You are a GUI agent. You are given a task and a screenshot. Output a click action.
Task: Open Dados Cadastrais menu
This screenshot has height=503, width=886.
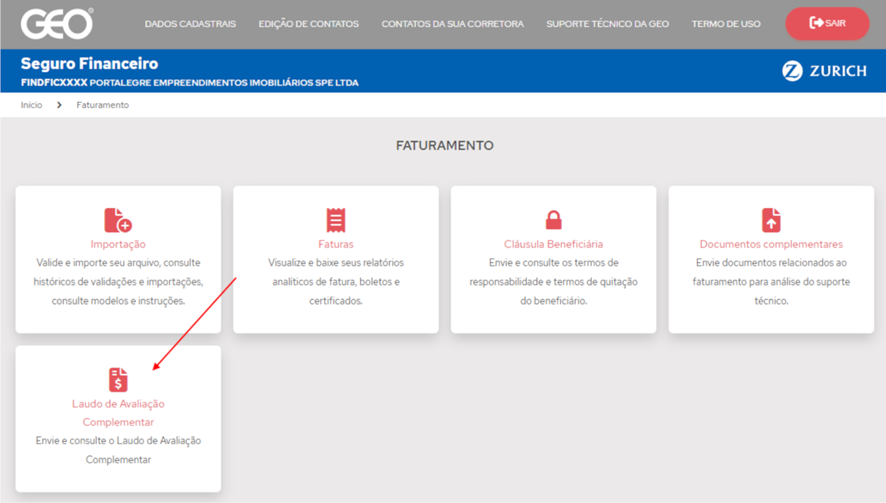coord(190,24)
